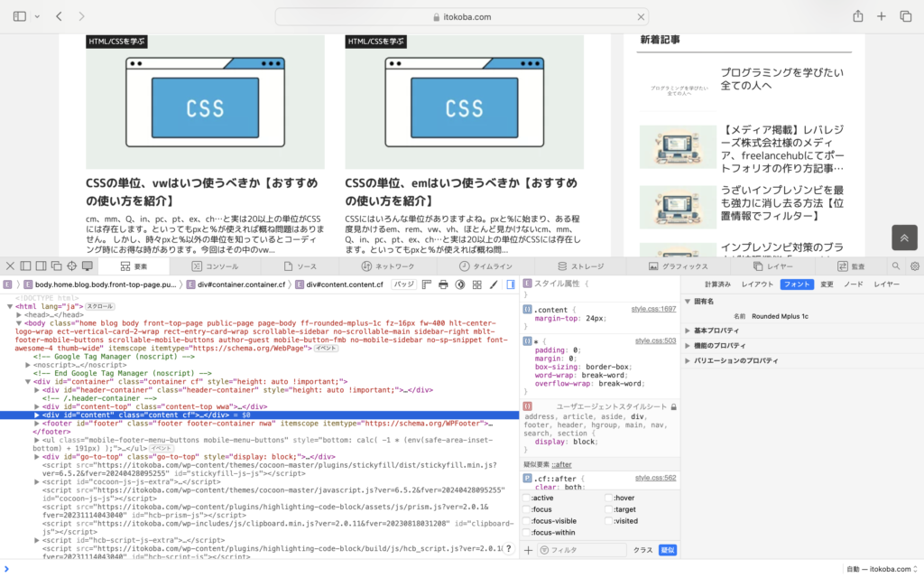Image resolution: width=924 pixels, height=578 pixels.
Task: Expand the 基本プロパティ section
Action: pos(688,331)
